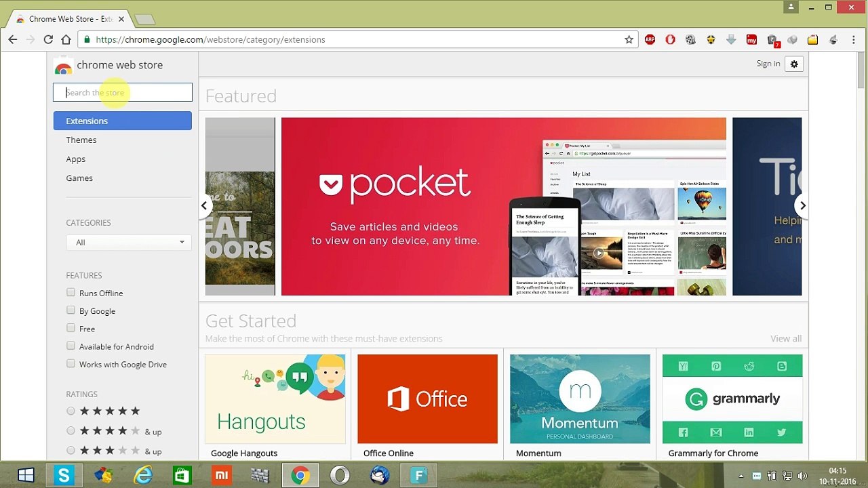
Task: Bookmark this page with the star
Action: point(629,40)
